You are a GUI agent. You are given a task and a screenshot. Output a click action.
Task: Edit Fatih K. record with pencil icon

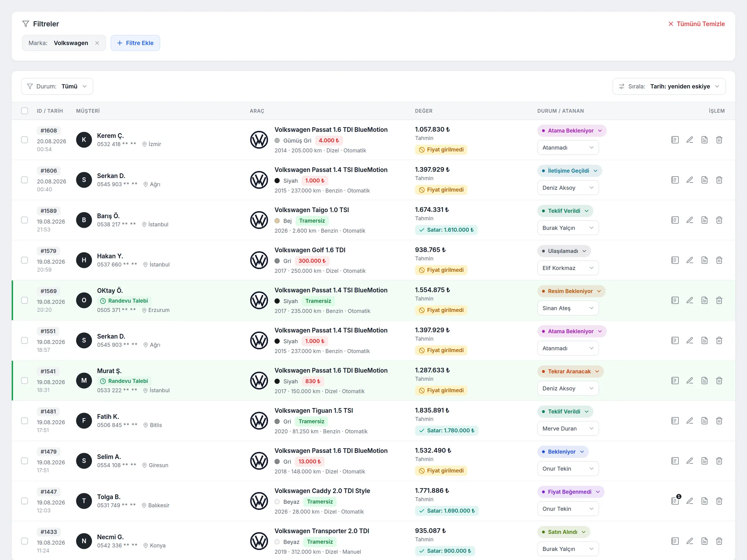click(690, 421)
